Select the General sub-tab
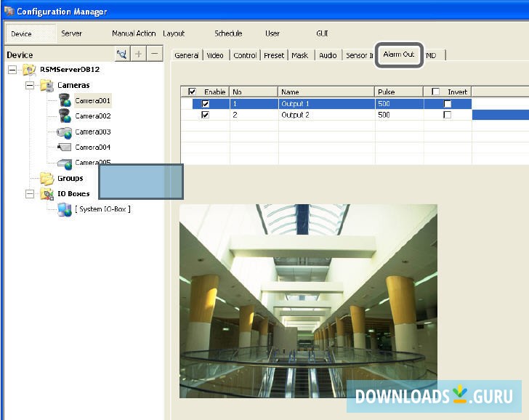Screen dimensions: 529x420 [x=187, y=55]
